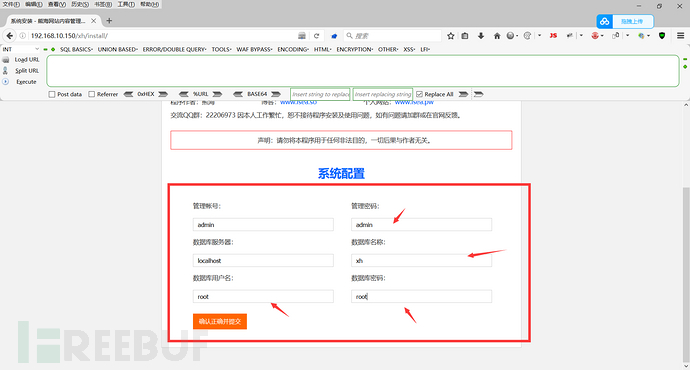Click the Load URL label

point(27,59)
